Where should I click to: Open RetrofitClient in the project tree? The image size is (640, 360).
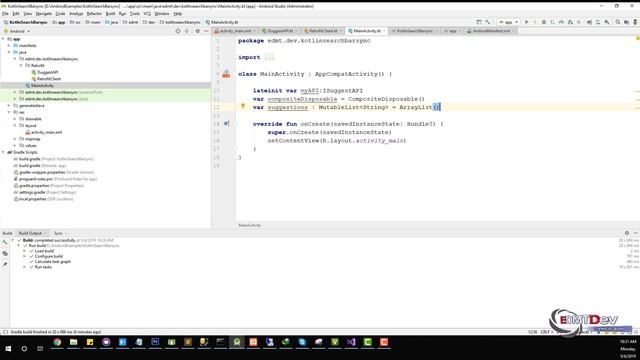tap(49, 79)
